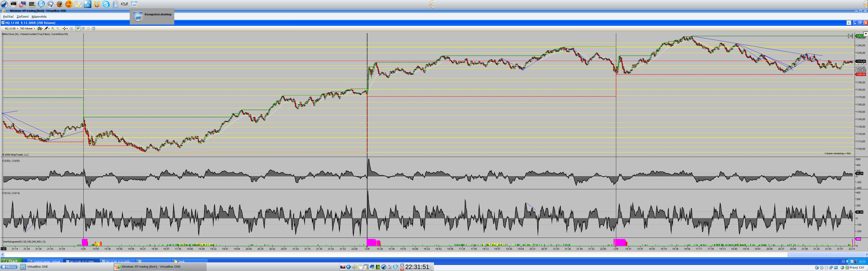
Task: Open the 700 Volume period dropdown
Action: pyautogui.click(x=34, y=29)
